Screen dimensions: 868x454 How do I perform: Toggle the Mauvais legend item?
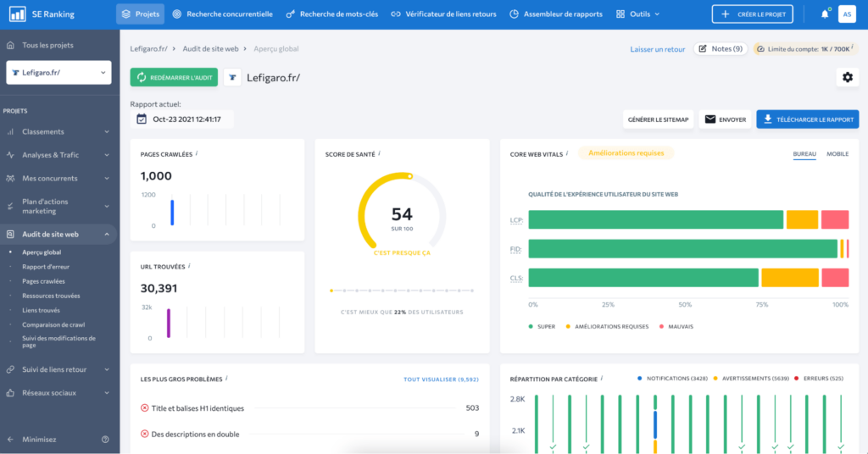(x=676, y=326)
